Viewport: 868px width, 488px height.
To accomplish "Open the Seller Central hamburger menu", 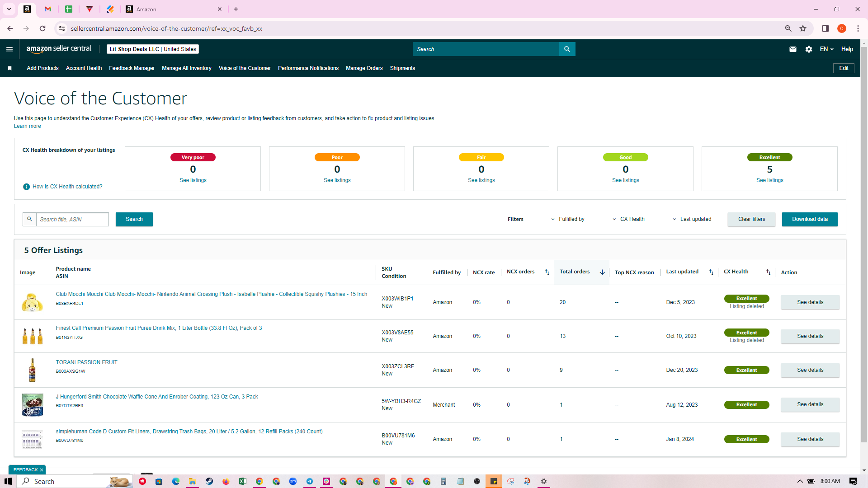I will [x=9, y=49].
